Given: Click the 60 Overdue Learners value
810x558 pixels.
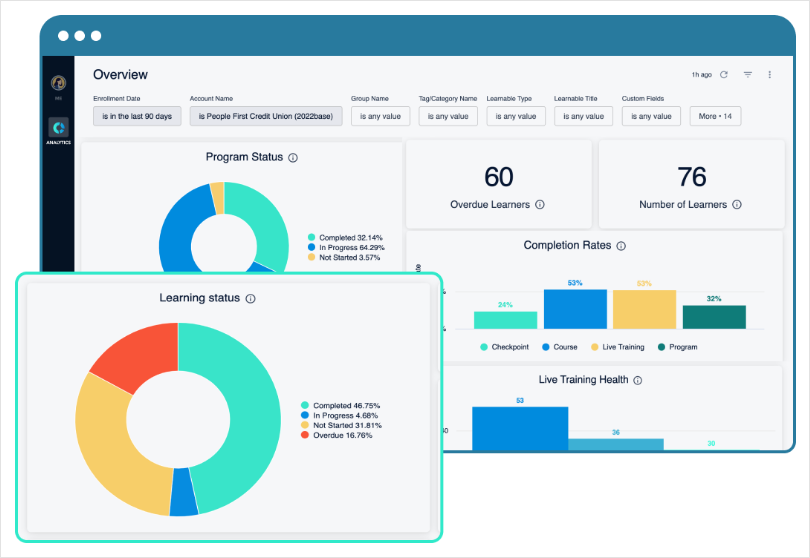Looking at the screenshot, I should 499,177.
